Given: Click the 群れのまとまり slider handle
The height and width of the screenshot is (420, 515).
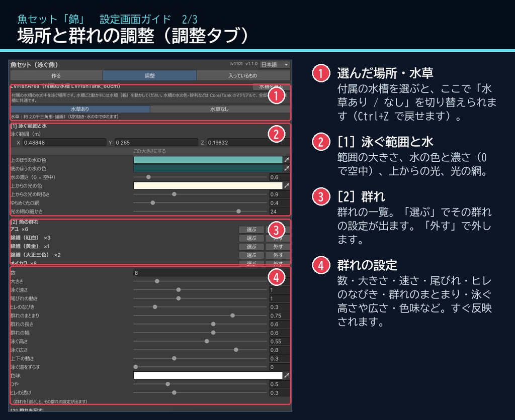Looking at the screenshot, I should tap(232, 316).
